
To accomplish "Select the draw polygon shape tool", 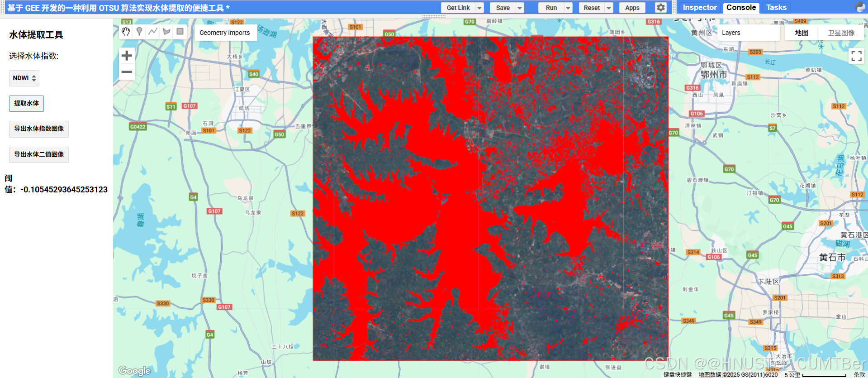I will tap(166, 31).
